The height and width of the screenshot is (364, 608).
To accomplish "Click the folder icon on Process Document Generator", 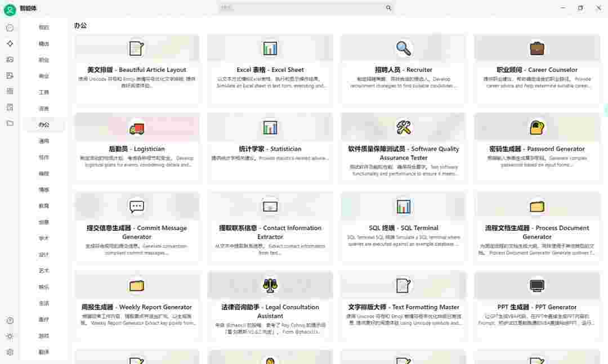I will coord(537,206).
